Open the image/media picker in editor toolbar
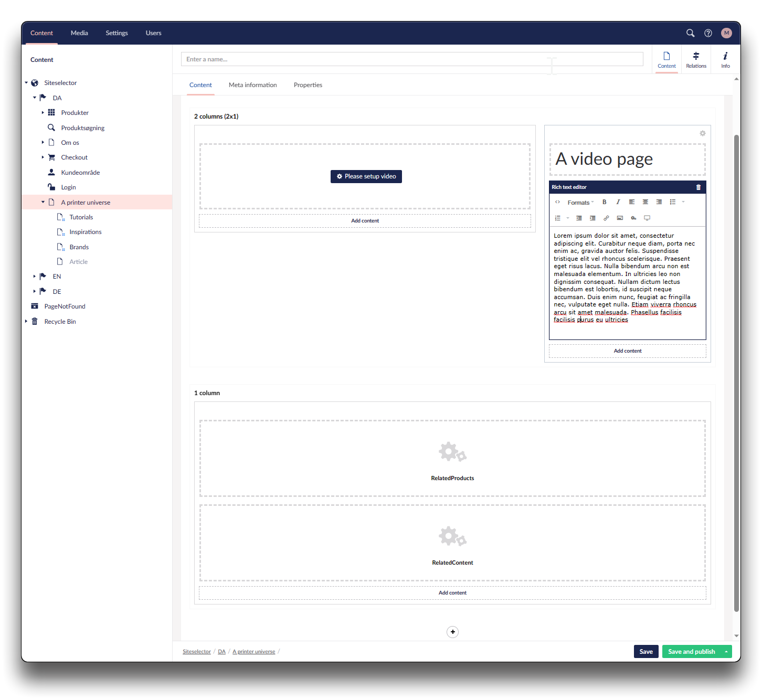This screenshot has width=762, height=700. (620, 218)
